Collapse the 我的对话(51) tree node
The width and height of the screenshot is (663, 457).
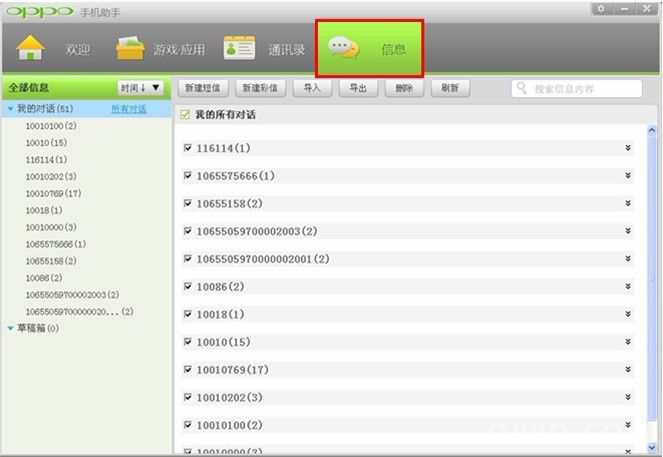11,109
